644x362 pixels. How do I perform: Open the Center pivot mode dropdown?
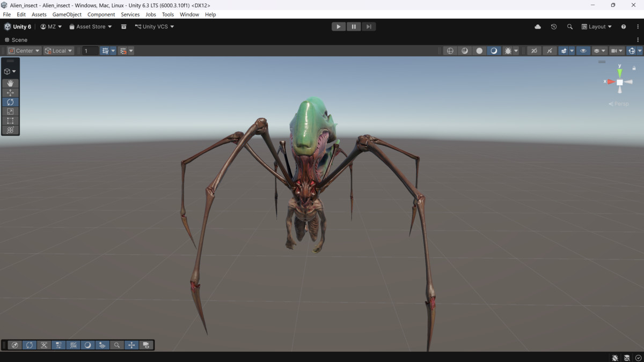[24, 50]
